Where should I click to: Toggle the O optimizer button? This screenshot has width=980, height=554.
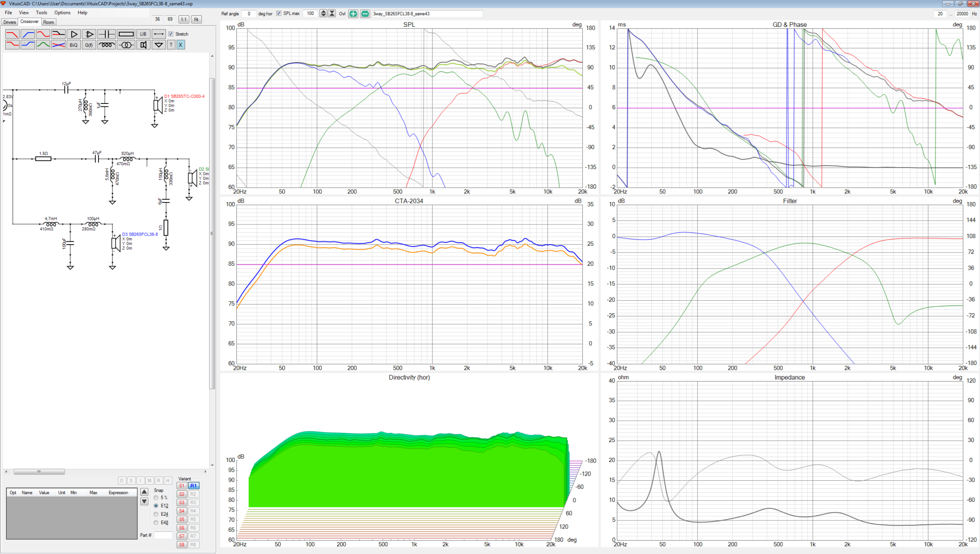(122, 480)
